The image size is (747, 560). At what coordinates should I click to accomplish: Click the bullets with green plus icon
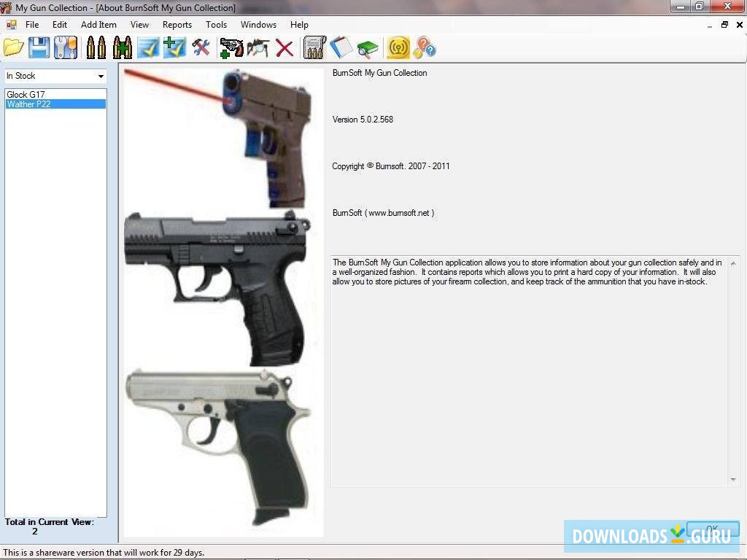pos(123,47)
